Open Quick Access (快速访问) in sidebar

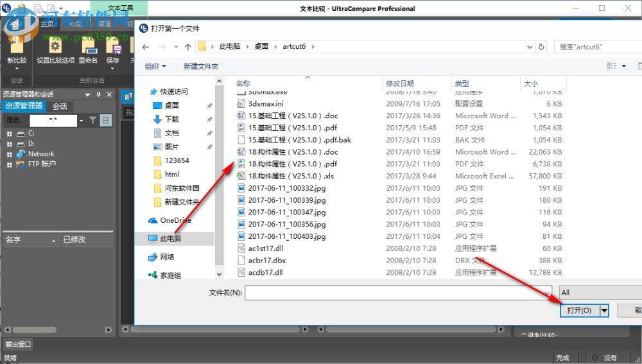pos(169,91)
